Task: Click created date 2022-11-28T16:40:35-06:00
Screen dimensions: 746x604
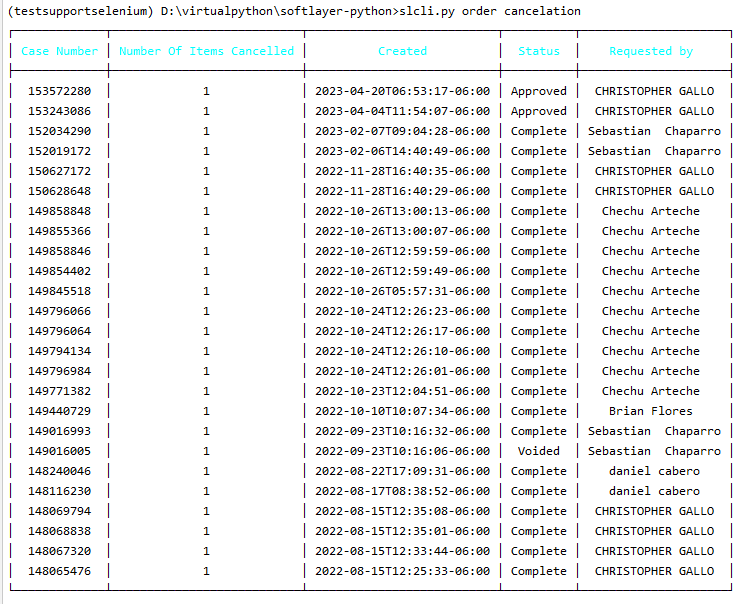Action: (402, 171)
